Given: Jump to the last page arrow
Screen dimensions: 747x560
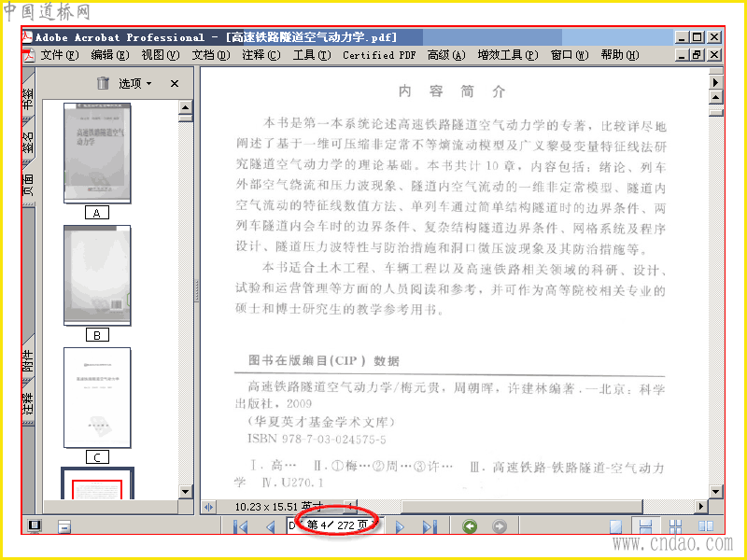Looking at the screenshot, I should [x=430, y=526].
